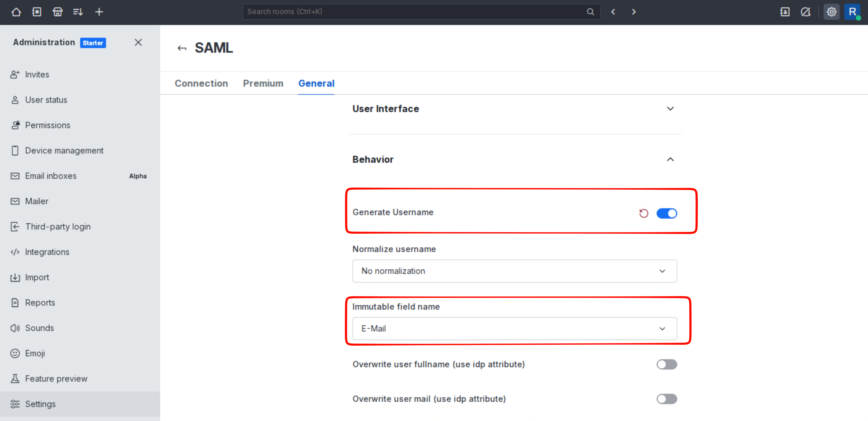868x421 pixels.
Task: Reset the Generate Username setting
Action: [644, 213]
